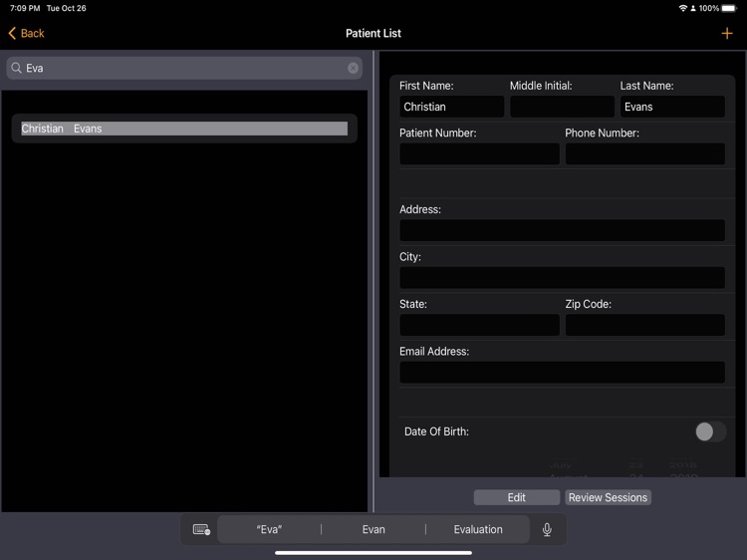Viewport: 747px width, 560px height.
Task: Choose the "Eva" keyboard suggestion
Action: pyautogui.click(x=269, y=529)
